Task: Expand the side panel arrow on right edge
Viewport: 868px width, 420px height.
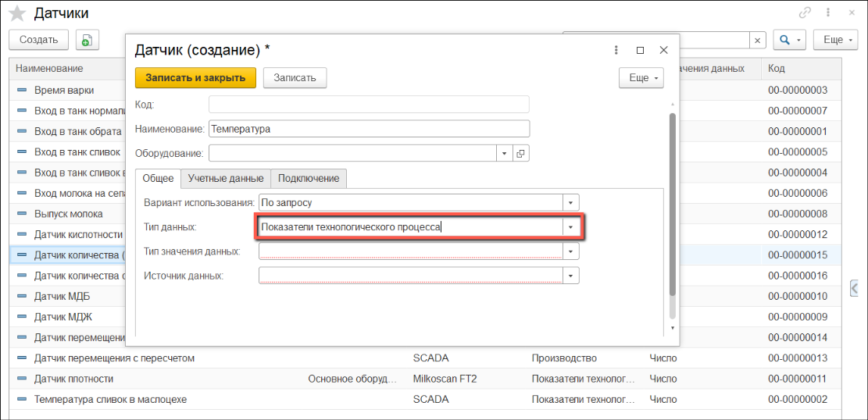Action: [x=855, y=289]
